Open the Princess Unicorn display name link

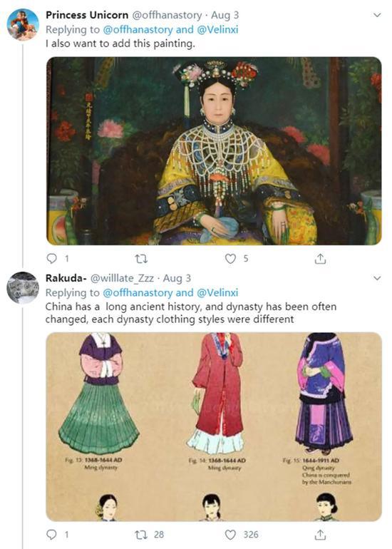(87, 15)
